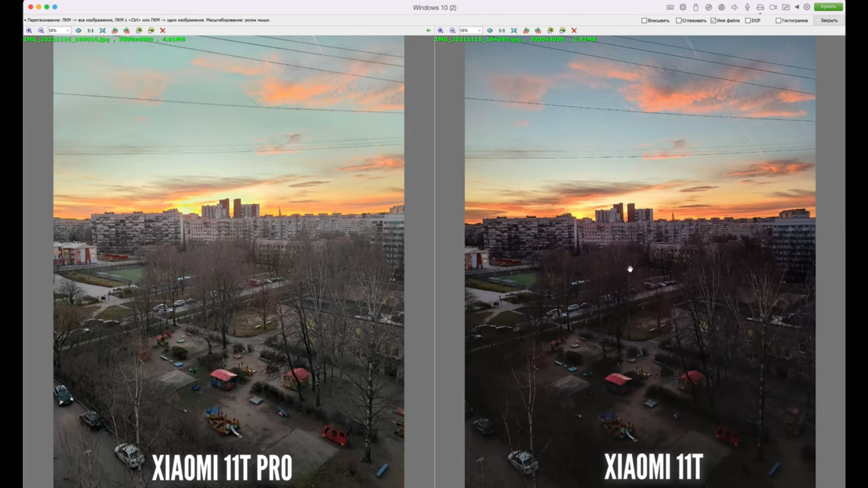Click the Parallels sound speaker icon
This screenshot has height=488, width=868.
coord(735,7)
